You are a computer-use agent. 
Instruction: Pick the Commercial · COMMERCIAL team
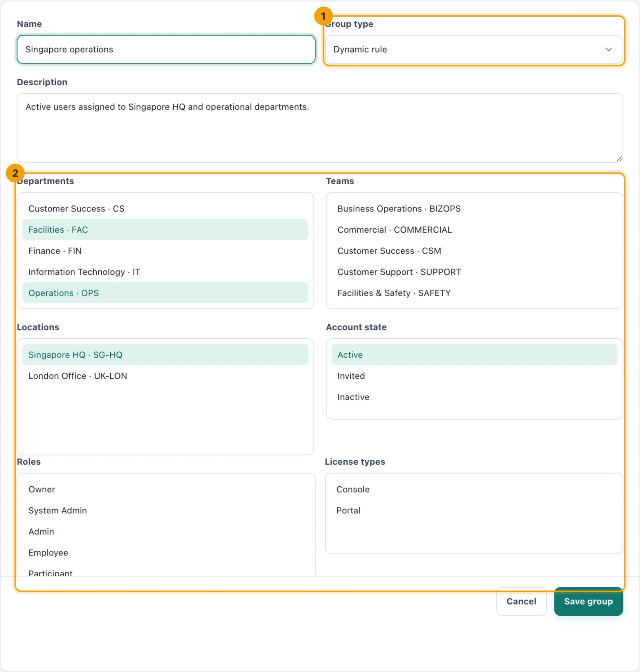pyautogui.click(x=475, y=230)
